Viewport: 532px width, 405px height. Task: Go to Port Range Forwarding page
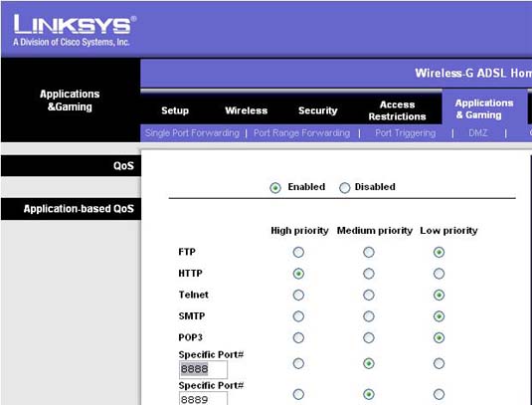click(302, 133)
